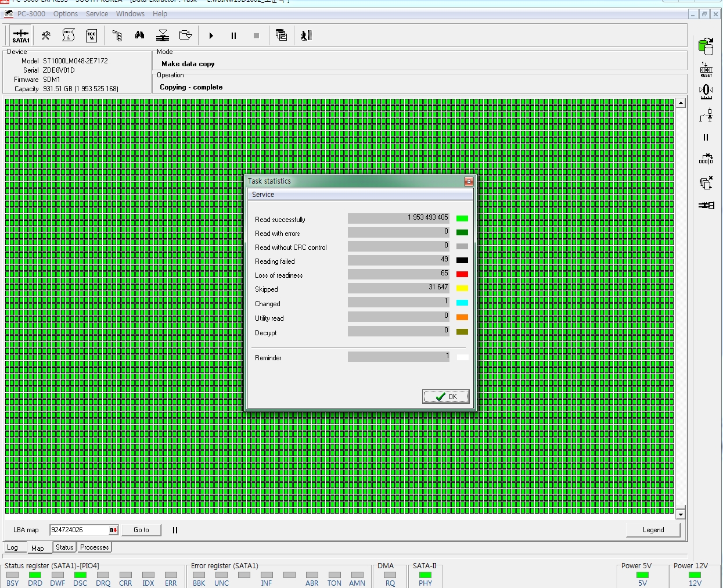Open the PC-3000 menu
The height and width of the screenshot is (588, 723).
pyautogui.click(x=31, y=14)
